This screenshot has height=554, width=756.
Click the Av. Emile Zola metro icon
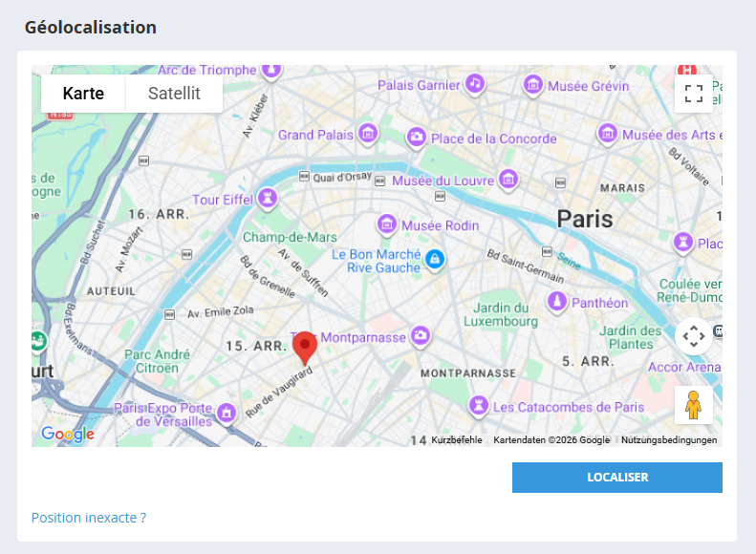[170, 315]
